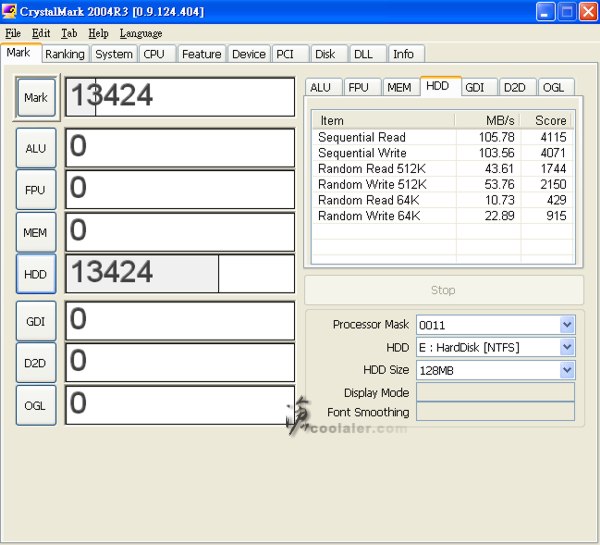Open the File menu
This screenshot has height=545, width=600.
click(x=13, y=33)
